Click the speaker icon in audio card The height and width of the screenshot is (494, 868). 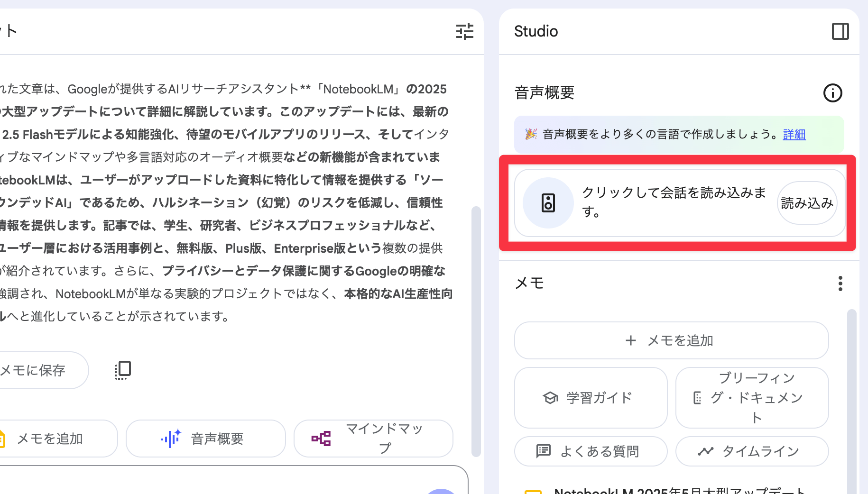point(548,203)
